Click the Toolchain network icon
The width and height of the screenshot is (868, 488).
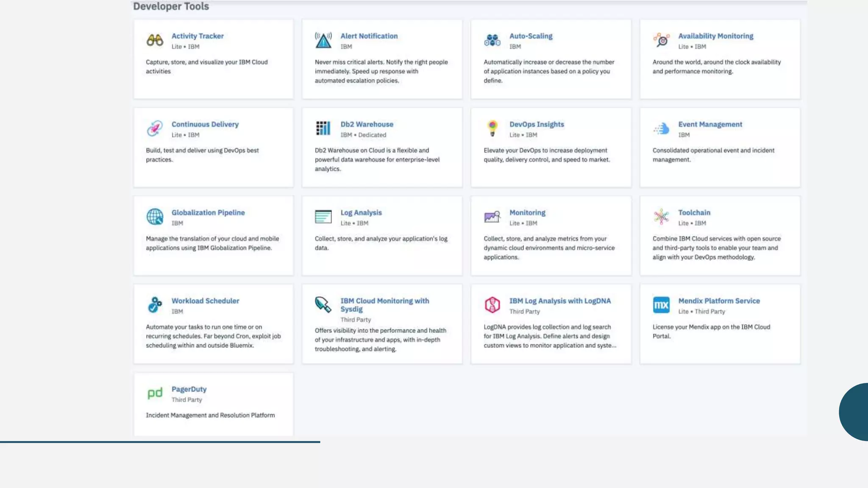[661, 216]
